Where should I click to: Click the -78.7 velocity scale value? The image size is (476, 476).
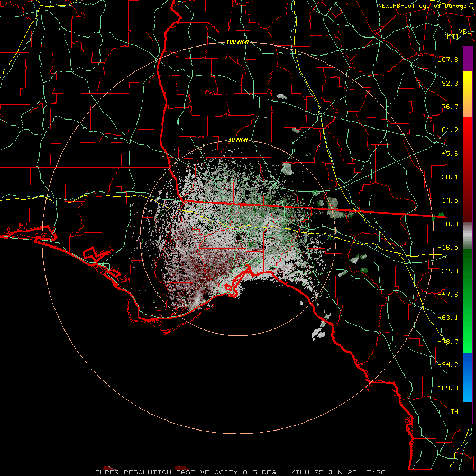click(448, 342)
